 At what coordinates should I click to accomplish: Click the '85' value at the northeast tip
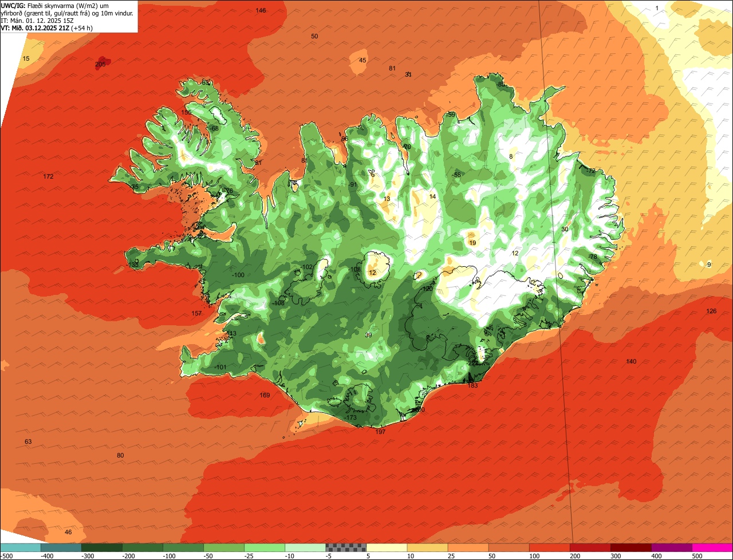tap(501, 84)
